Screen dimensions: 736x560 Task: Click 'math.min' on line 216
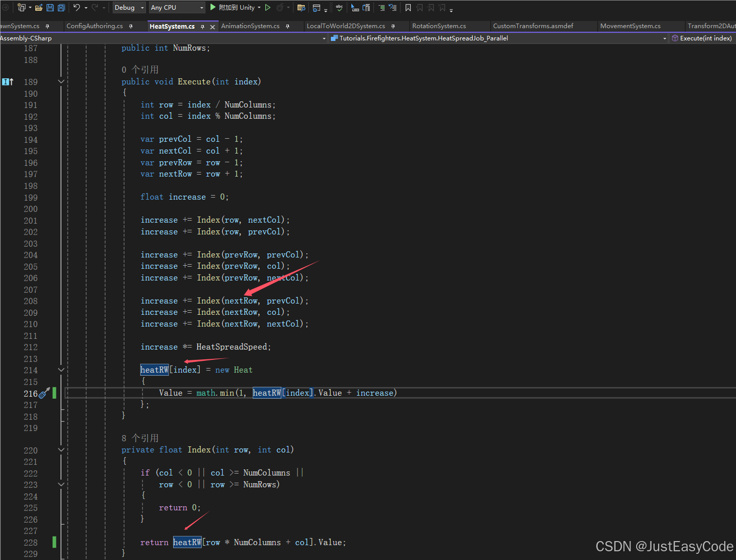click(x=215, y=393)
